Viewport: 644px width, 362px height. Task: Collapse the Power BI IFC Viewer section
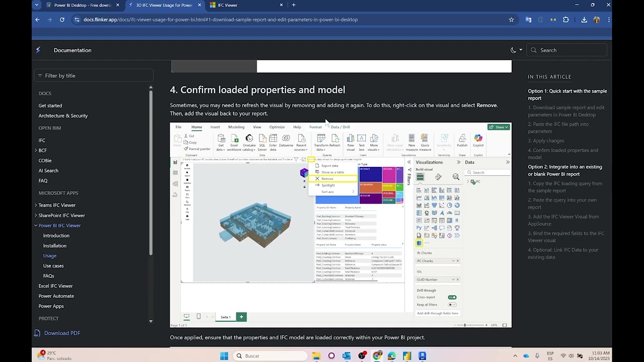click(36, 225)
